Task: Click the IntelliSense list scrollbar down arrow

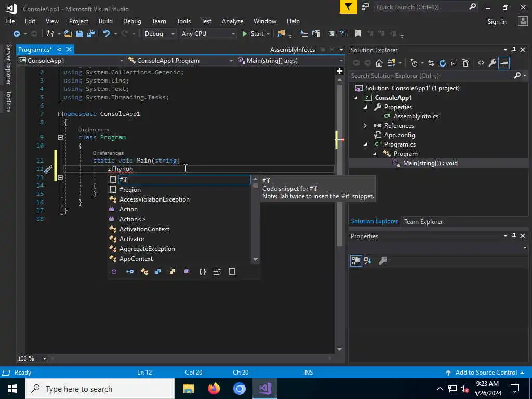Action: coord(256,260)
